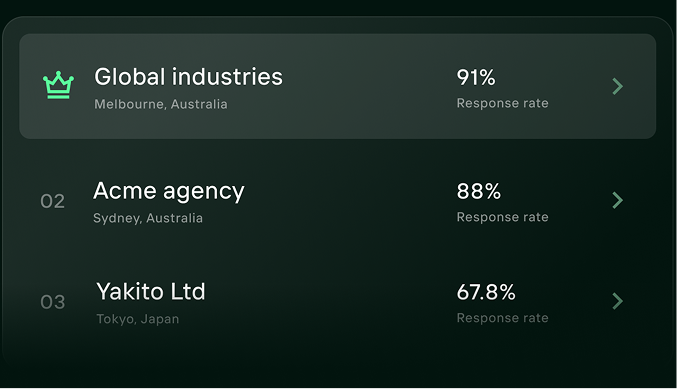The image size is (677, 389).
Task: Expand Yakito Ltd row chevron
Action: (618, 301)
